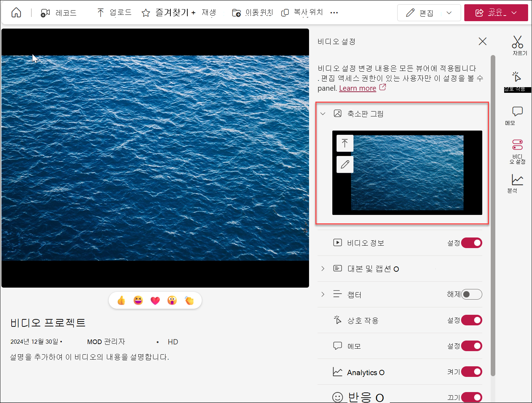Toggle the Analytics switch
Viewport: 532px width, 403px height.
coord(472,372)
